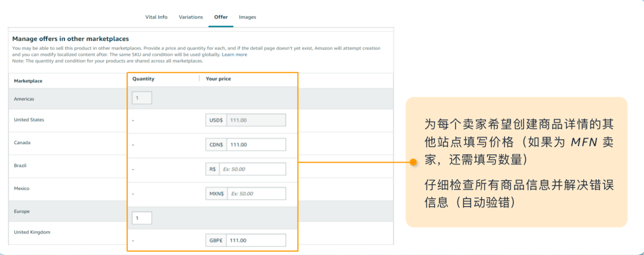The height and width of the screenshot is (255, 644).
Task: Open the Variations tab
Action: 191,17
